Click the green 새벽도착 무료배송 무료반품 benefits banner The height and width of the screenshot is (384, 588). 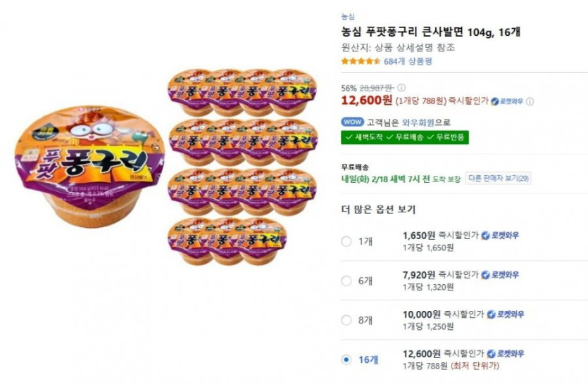405,137
